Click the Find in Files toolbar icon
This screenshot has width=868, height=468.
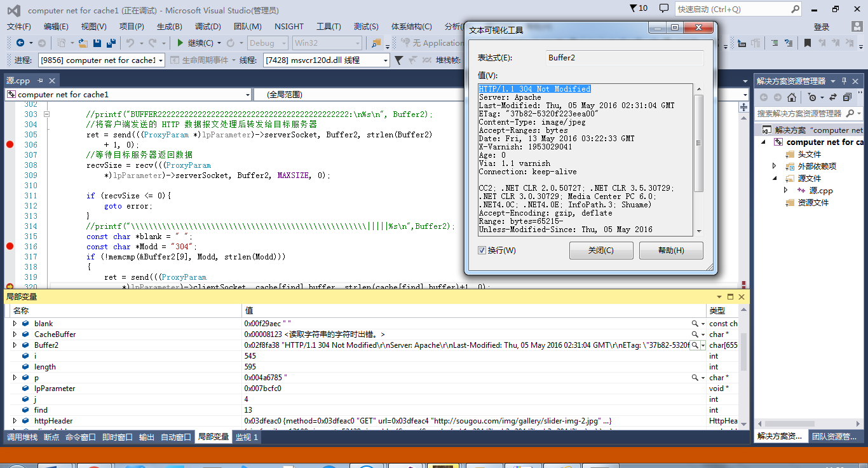[x=377, y=43]
